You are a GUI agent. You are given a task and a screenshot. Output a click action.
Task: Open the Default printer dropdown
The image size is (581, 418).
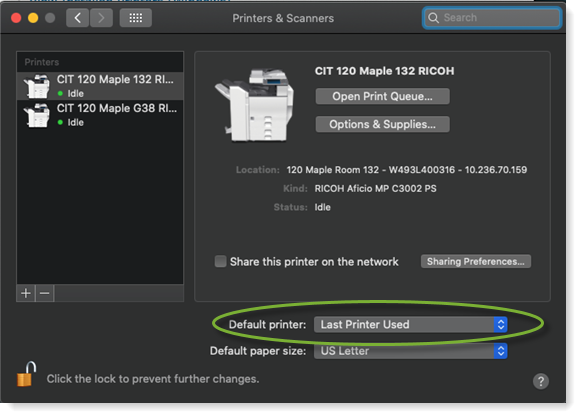click(x=411, y=325)
